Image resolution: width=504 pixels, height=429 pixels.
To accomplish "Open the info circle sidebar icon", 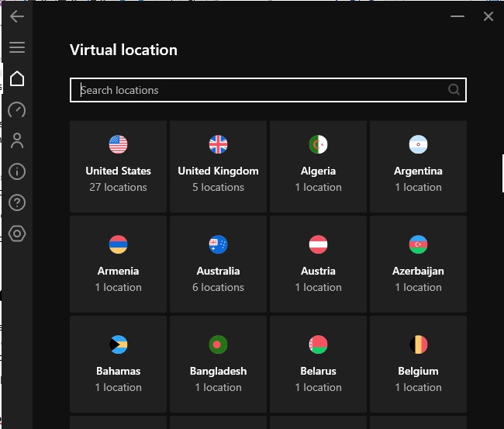I will pos(17,171).
